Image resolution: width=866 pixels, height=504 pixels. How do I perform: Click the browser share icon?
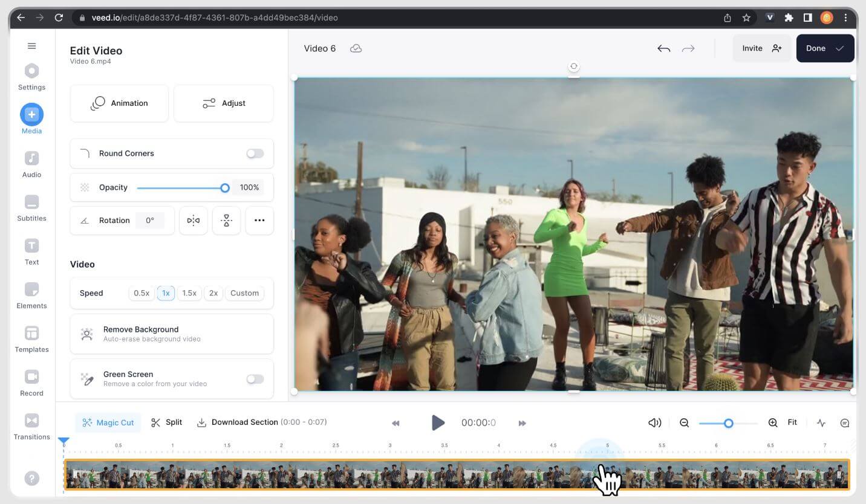point(728,18)
